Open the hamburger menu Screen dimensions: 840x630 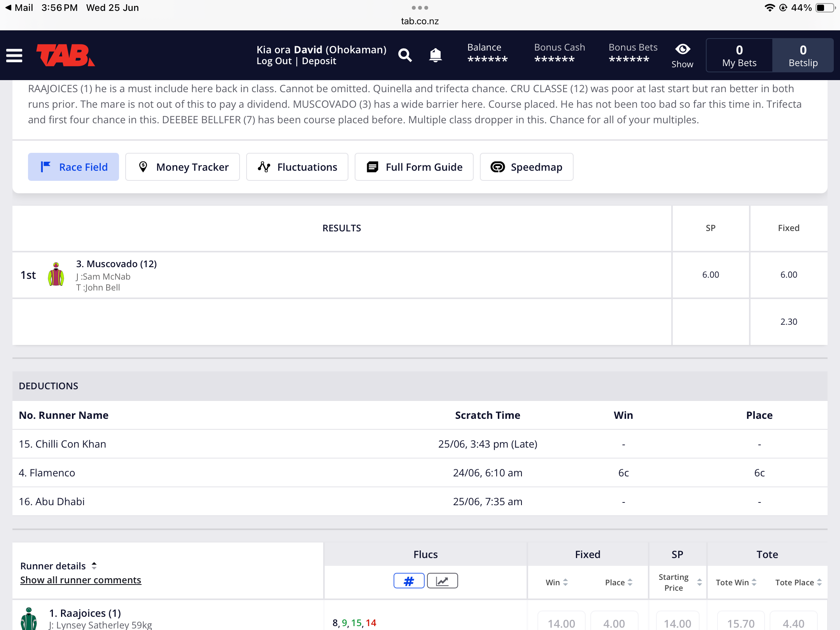[14, 55]
